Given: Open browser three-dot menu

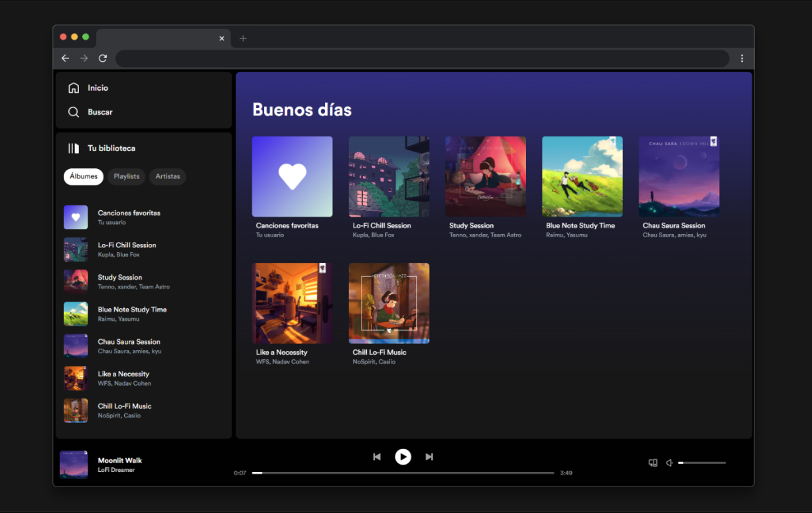Looking at the screenshot, I should (742, 58).
